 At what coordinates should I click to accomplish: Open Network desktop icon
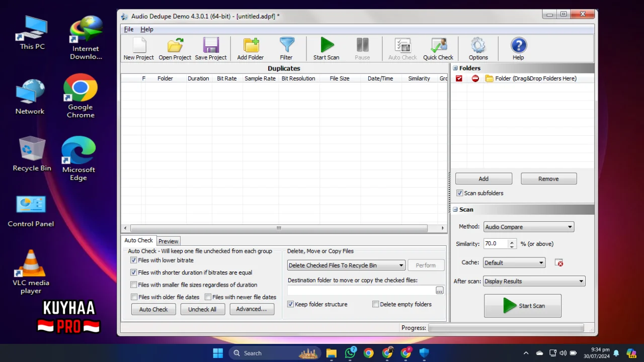click(30, 97)
